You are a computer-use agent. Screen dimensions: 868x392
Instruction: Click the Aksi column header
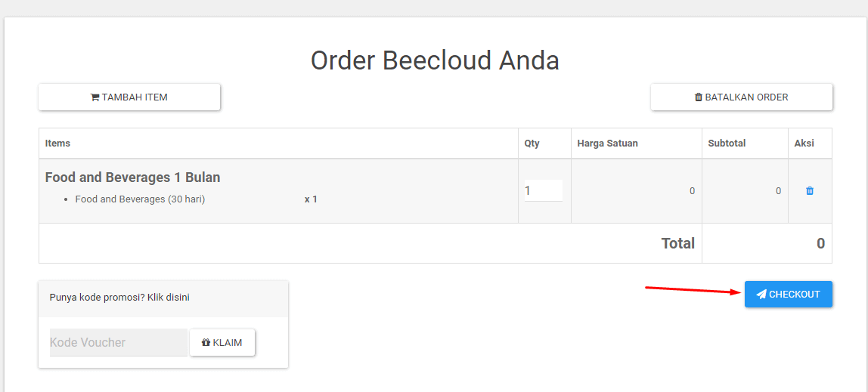click(x=804, y=144)
